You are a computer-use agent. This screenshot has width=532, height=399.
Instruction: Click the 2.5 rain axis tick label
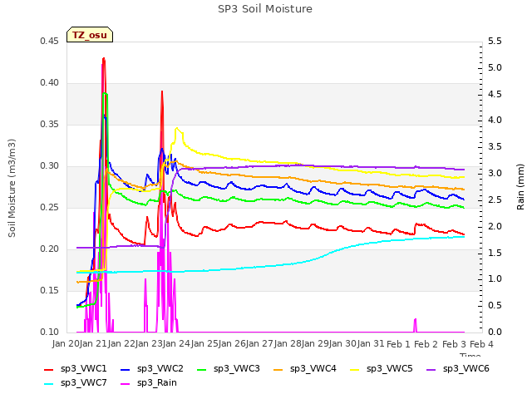click(495, 199)
